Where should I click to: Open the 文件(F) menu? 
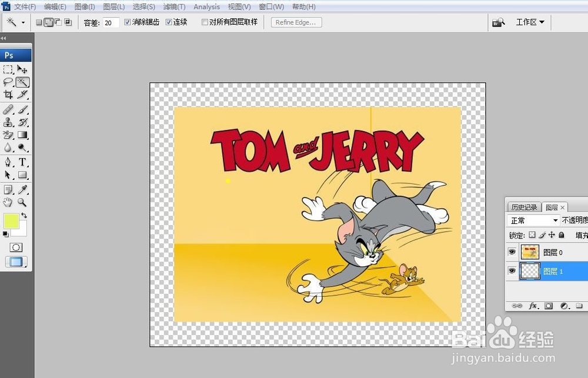[25, 6]
